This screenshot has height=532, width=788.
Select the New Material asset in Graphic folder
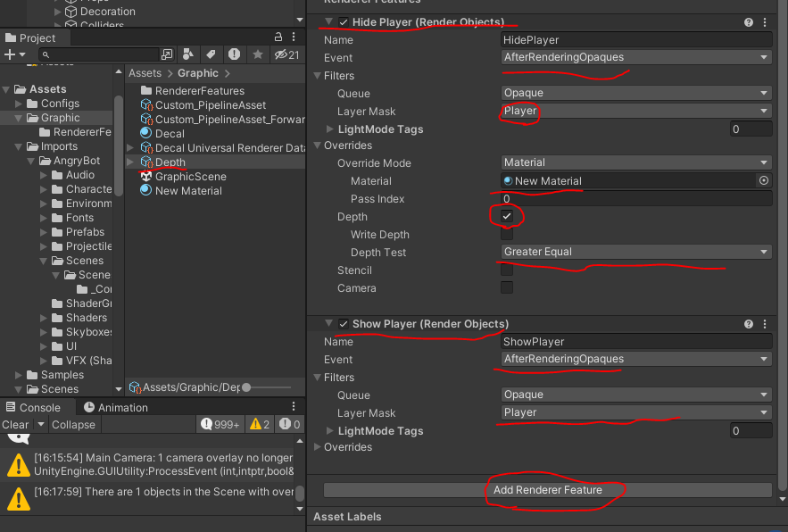181,191
